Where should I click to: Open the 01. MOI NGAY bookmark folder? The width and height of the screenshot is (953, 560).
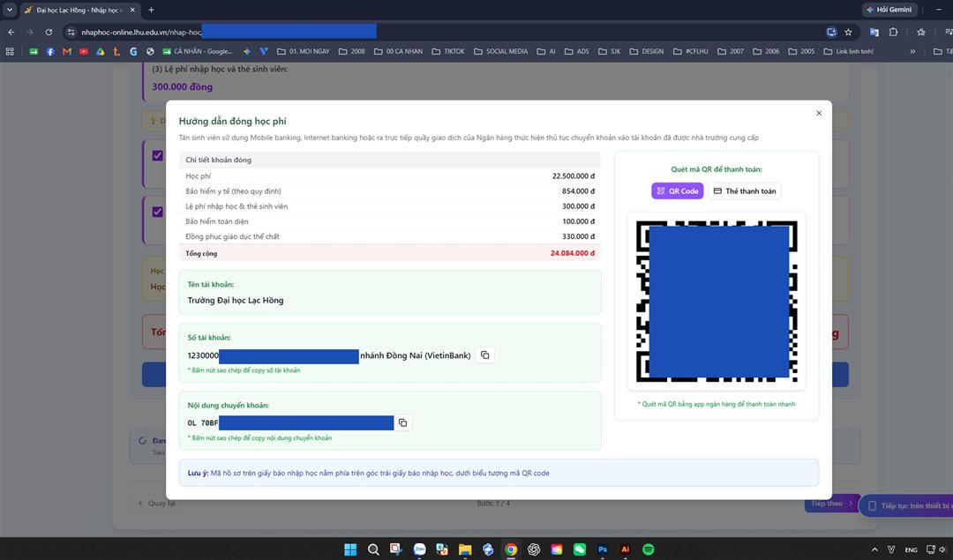(304, 52)
